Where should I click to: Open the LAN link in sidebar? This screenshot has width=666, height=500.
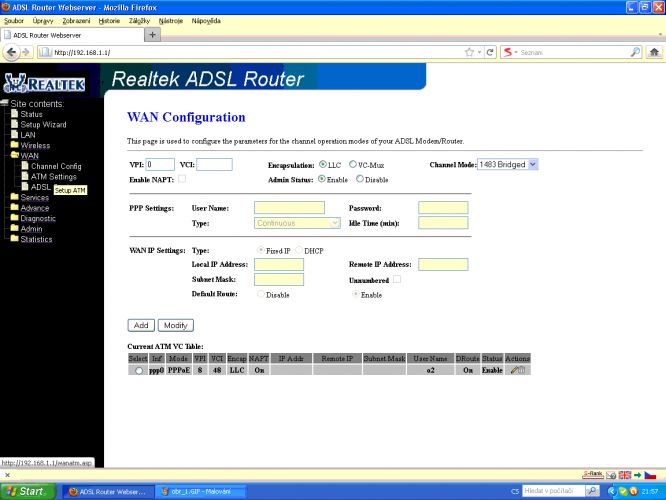point(28,135)
